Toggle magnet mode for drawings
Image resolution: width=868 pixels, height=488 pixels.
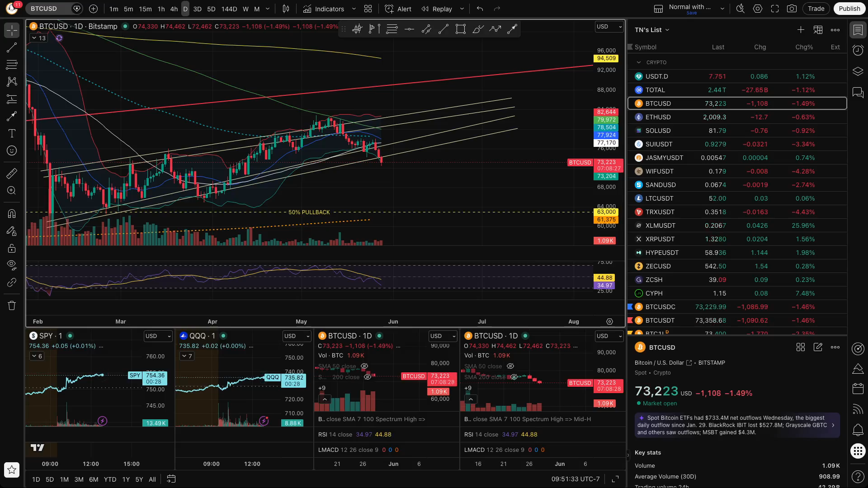12,214
